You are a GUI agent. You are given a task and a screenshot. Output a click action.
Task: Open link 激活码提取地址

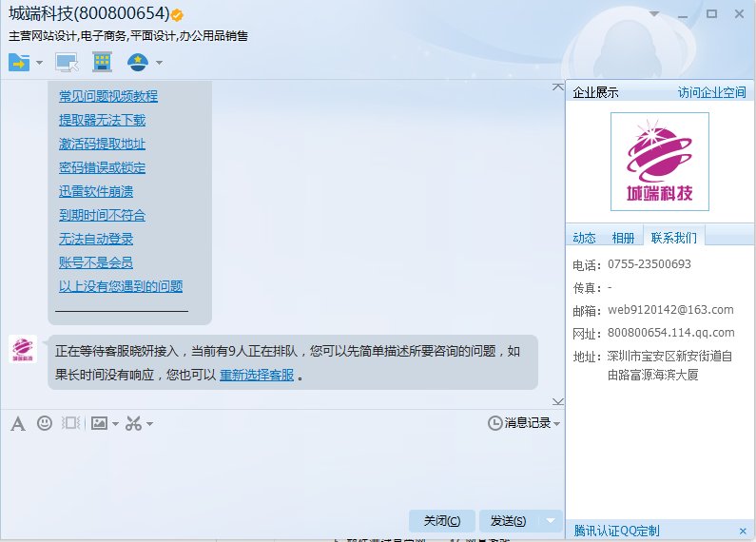[x=102, y=144]
